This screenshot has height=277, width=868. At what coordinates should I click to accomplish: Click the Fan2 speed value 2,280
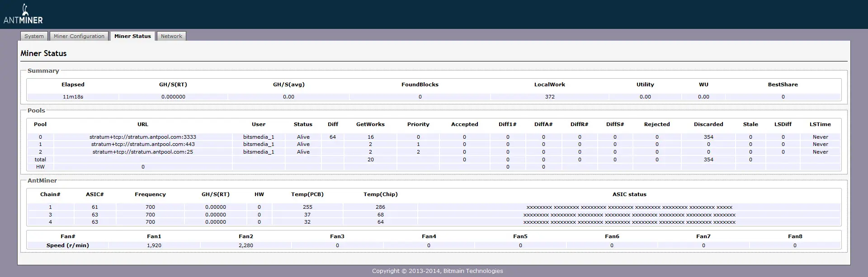point(246,245)
